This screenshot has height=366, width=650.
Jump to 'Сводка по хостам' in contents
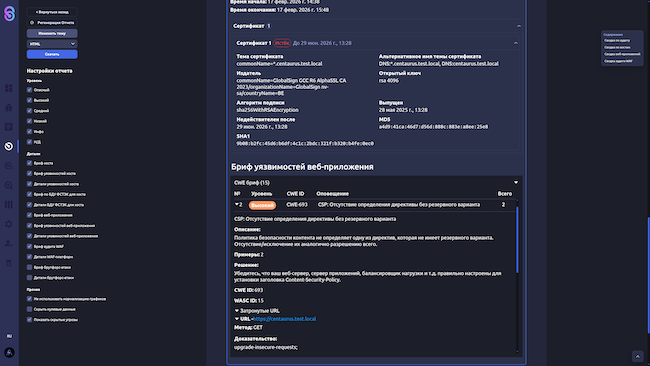coord(617,47)
